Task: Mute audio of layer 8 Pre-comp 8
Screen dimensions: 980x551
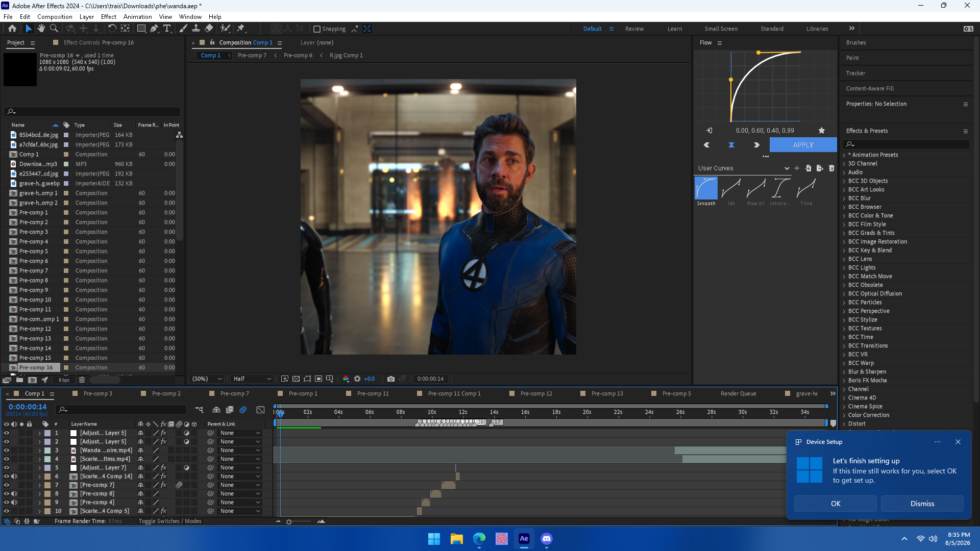Action: (x=14, y=494)
